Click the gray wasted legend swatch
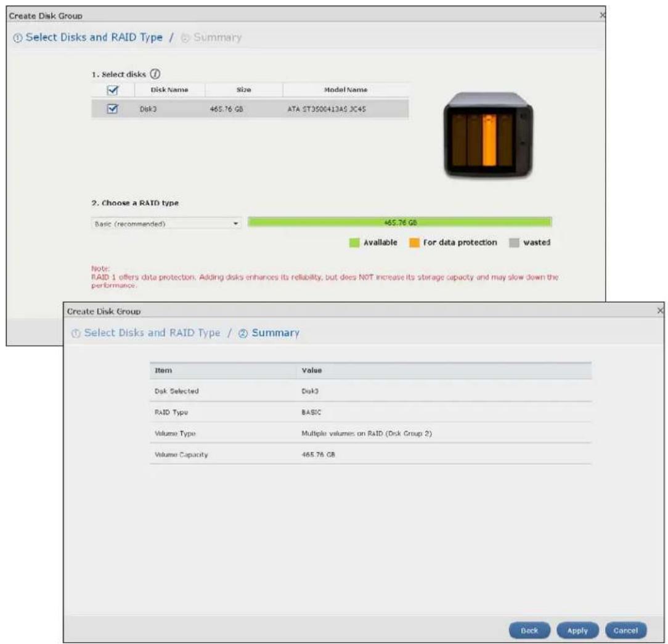The width and height of the screenshot is (668, 644). click(x=514, y=243)
